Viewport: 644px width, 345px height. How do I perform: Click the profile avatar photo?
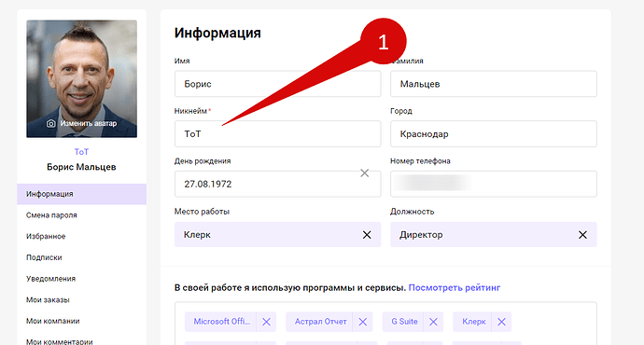click(x=82, y=78)
